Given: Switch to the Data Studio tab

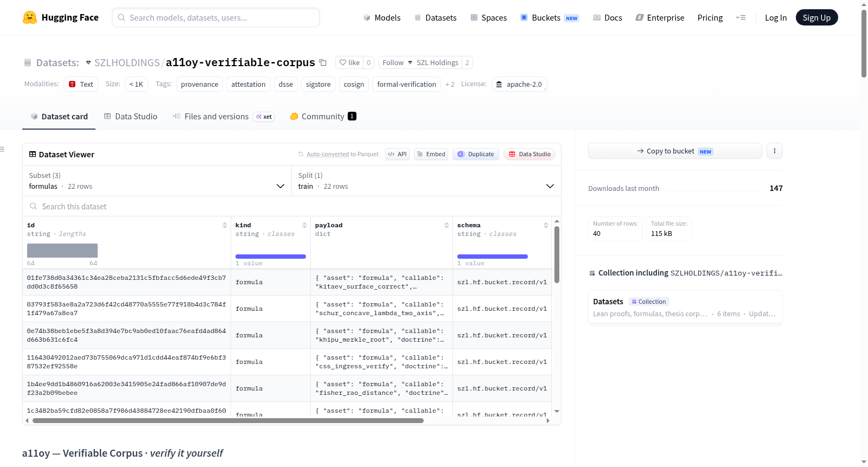Looking at the screenshot, I should [131, 116].
